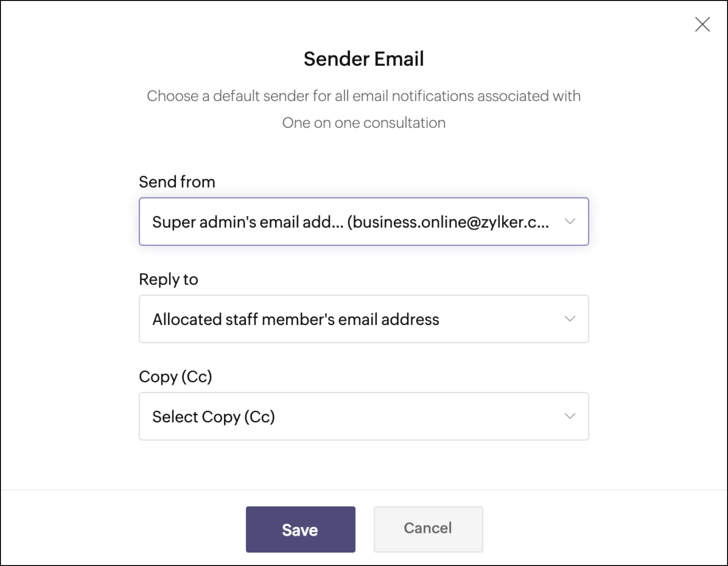Screen dimensions: 728x566
Task: Click the word Save on the purple button
Action: pos(300,530)
